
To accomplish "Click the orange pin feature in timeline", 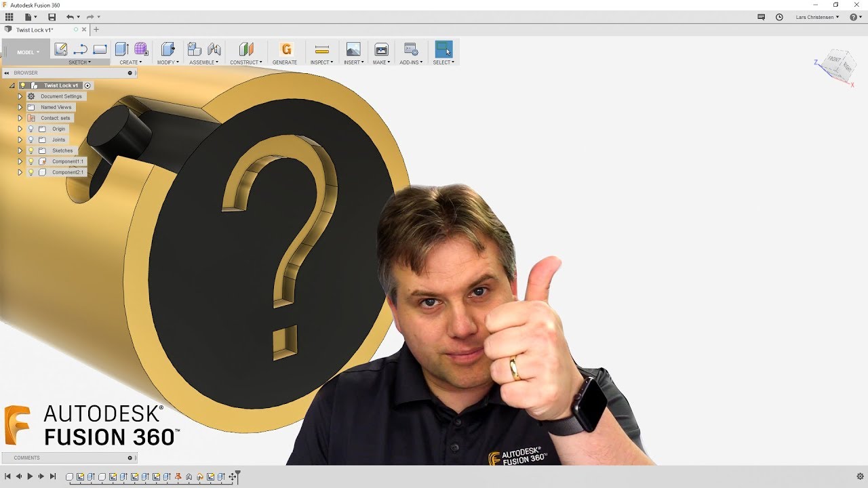I will tap(178, 477).
